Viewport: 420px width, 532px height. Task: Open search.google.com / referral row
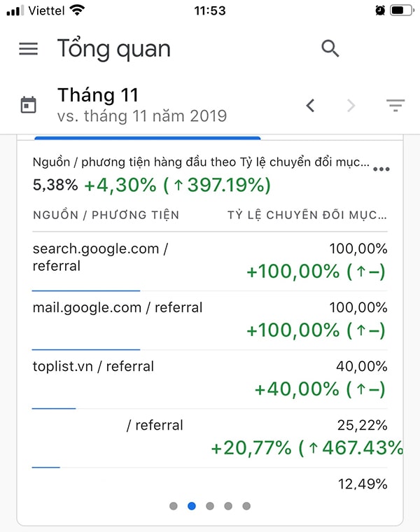click(x=100, y=257)
